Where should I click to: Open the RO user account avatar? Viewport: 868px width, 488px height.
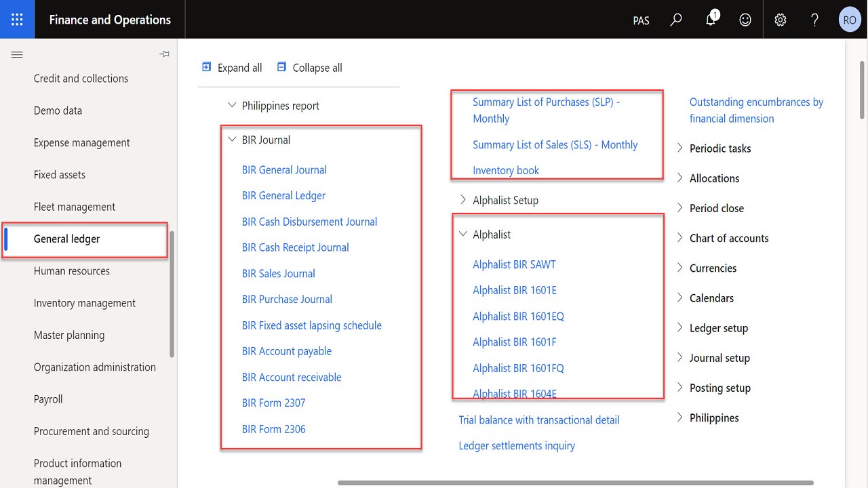coord(850,20)
